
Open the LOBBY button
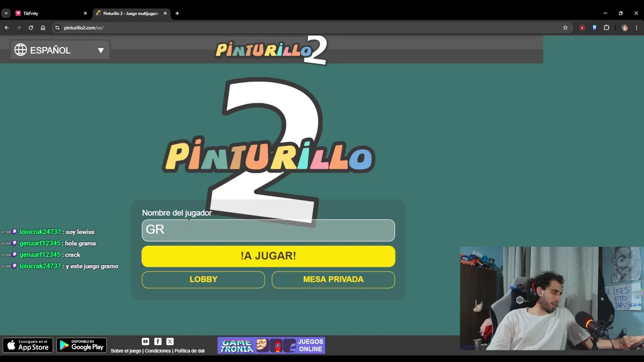tap(203, 280)
